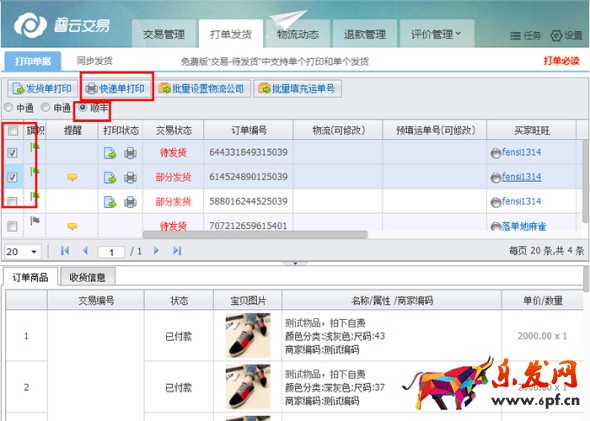Open the 收货信息 tab
The width and height of the screenshot is (590, 421).
[88, 277]
